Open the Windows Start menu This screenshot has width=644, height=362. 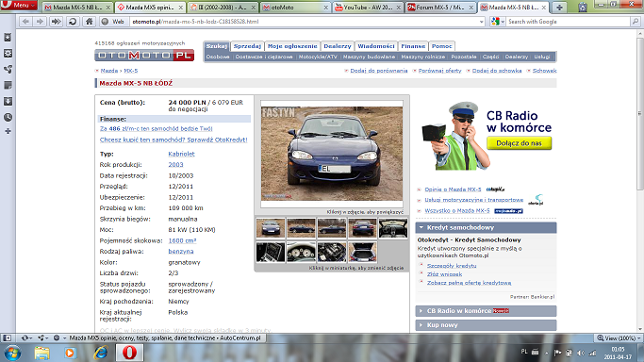tap(12, 353)
